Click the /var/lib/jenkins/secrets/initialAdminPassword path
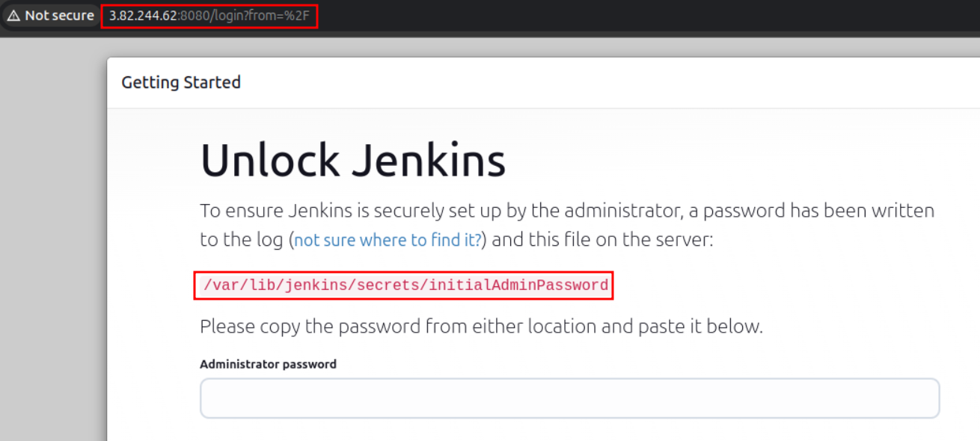This screenshot has width=980, height=441. (405, 285)
